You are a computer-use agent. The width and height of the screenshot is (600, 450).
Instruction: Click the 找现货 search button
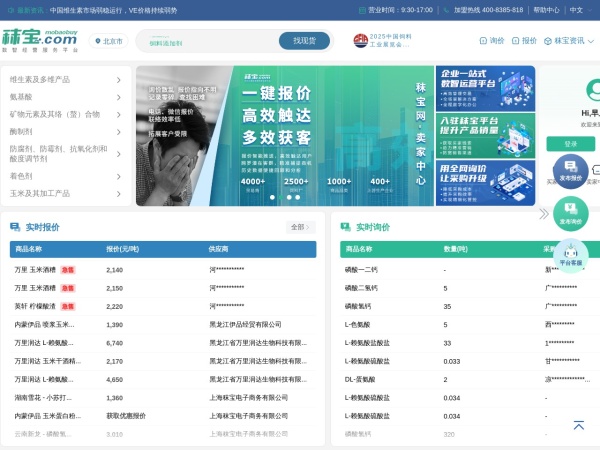pyautogui.click(x=304, y=41)
